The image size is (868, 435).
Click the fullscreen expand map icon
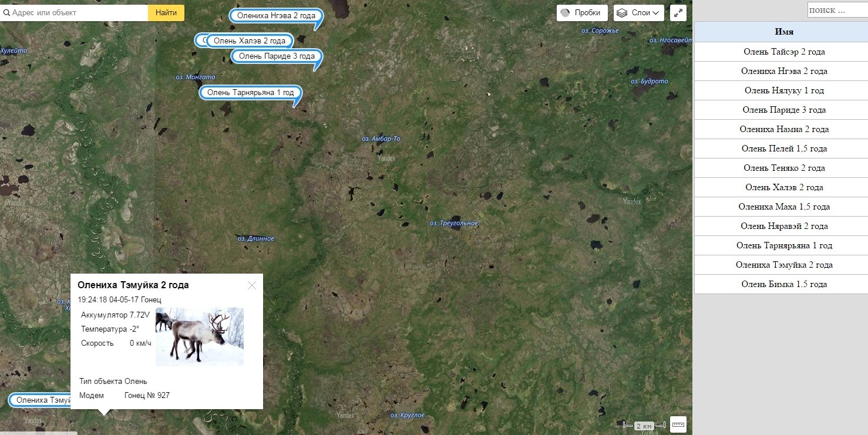678,13
